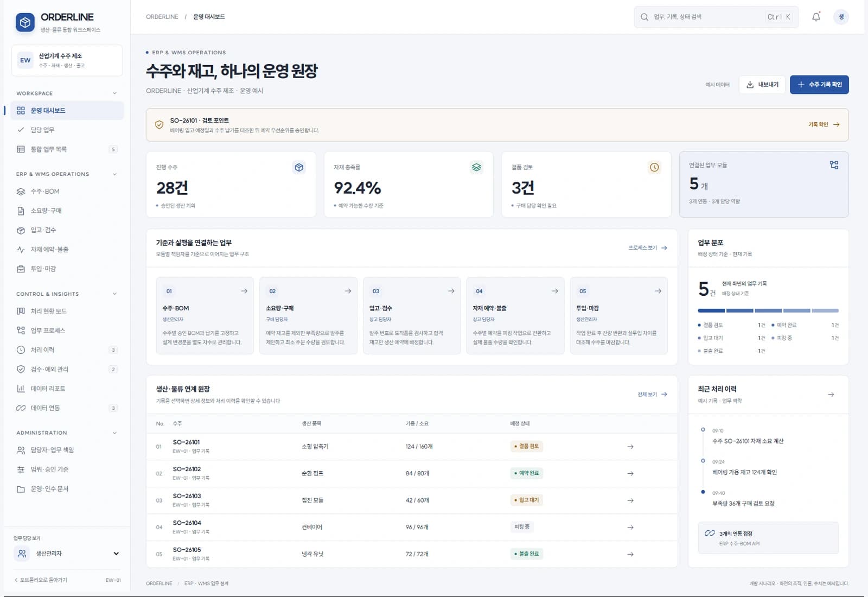Image resolution: width=868 pixels, height=597 pixels.
Task: Click the layers icon in 자재 충족률 card
Action: click(x=476, y=167)
